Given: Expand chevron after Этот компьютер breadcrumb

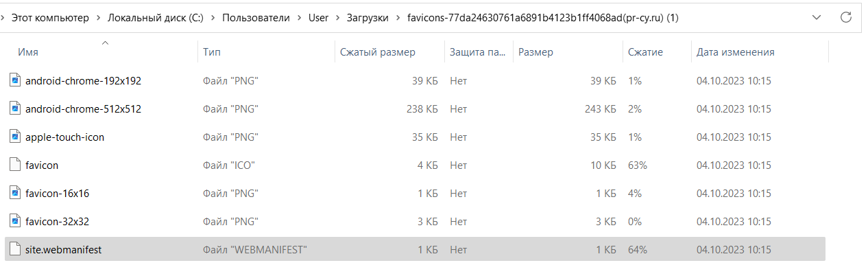Looking at the screenshot, I should pyautogui.click(x=98, y=18).
